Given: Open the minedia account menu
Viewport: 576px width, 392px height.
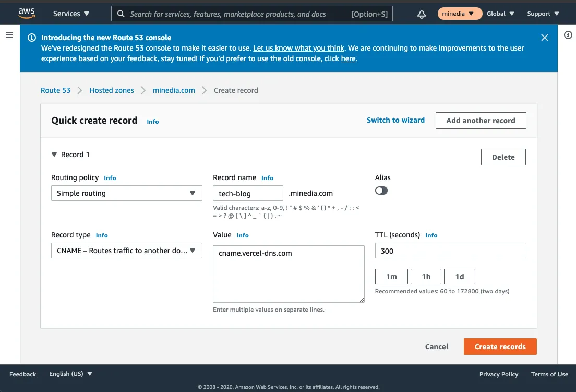Looking at the screenshot, I should tap(459, 14).
